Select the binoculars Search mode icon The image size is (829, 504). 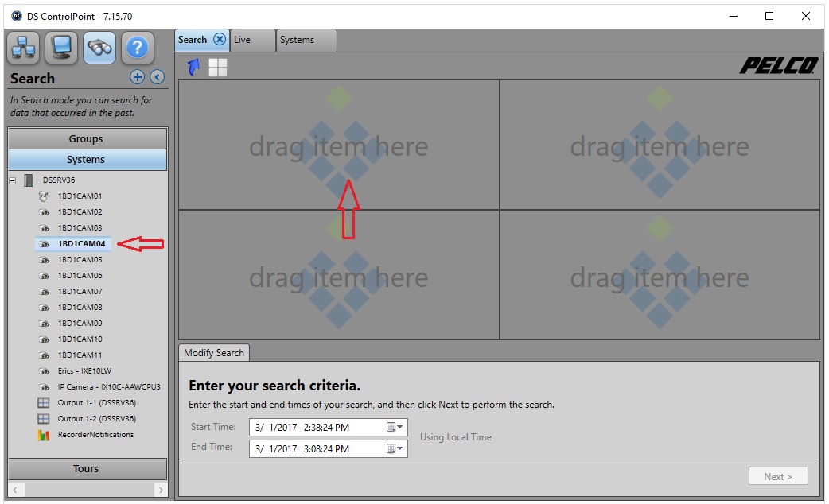(99, 48)
